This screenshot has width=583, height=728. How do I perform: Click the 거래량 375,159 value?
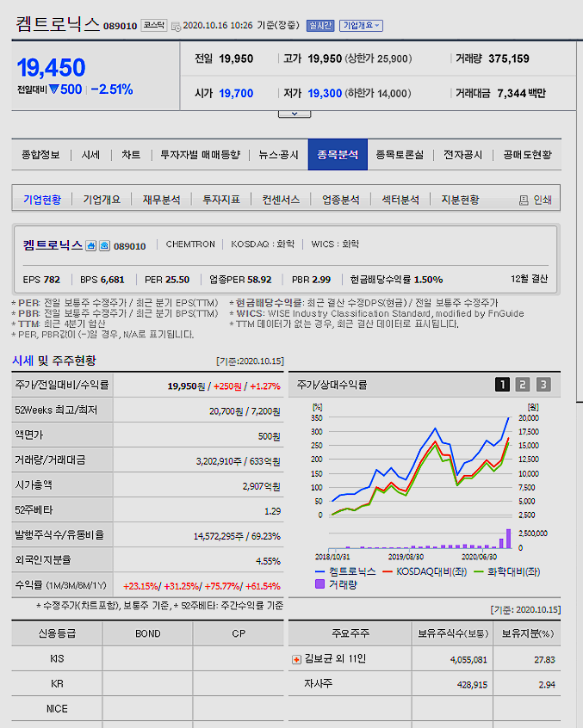click(509, 59)
